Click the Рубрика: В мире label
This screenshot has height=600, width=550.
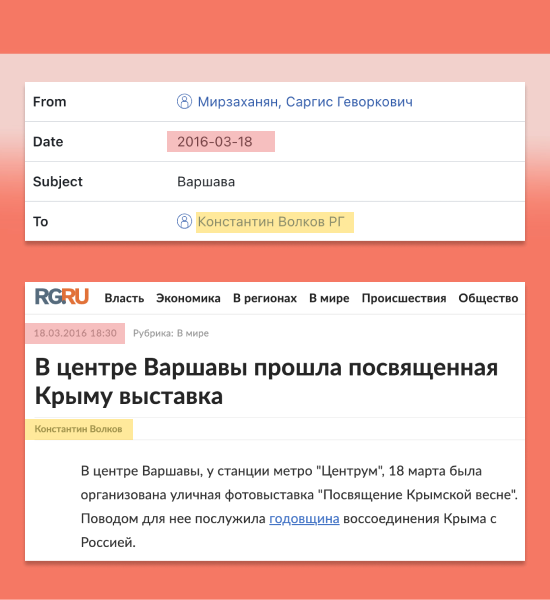171,333
